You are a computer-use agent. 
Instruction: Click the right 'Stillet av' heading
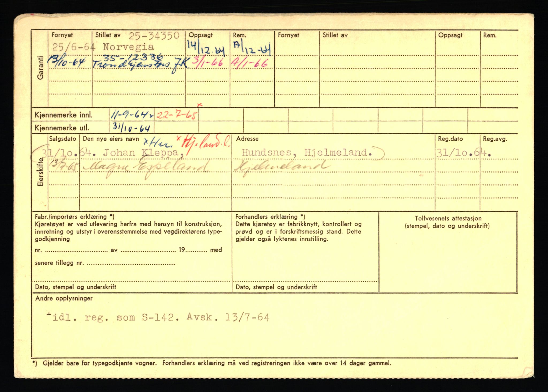pyautogui.click(x=335, y=35)
